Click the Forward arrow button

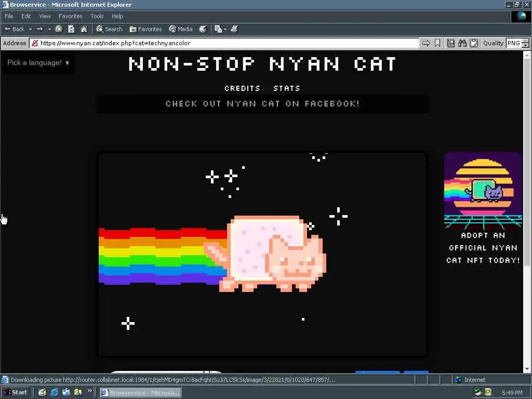coord(39,29)
